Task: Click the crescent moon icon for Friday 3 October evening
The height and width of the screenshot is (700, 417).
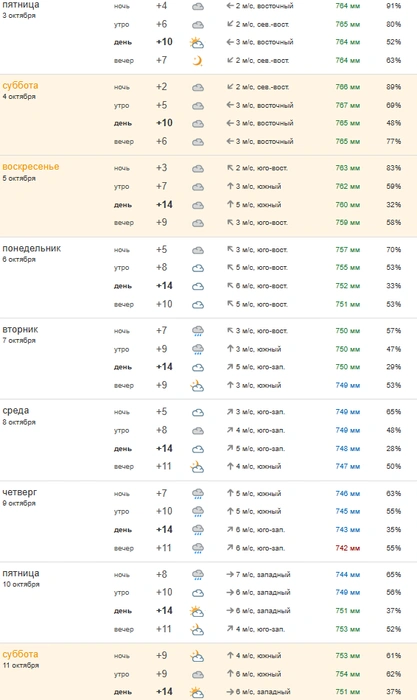Action: click(x=198, y=60)
